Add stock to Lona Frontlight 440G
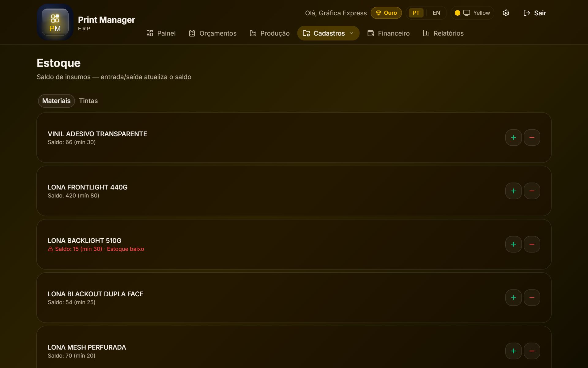This screenshot has height=368, width=588. pos(514,191)
